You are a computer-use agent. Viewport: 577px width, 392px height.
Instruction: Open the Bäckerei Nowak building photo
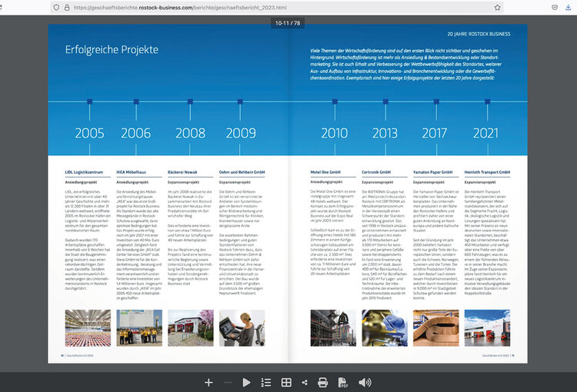click(191, 328)
